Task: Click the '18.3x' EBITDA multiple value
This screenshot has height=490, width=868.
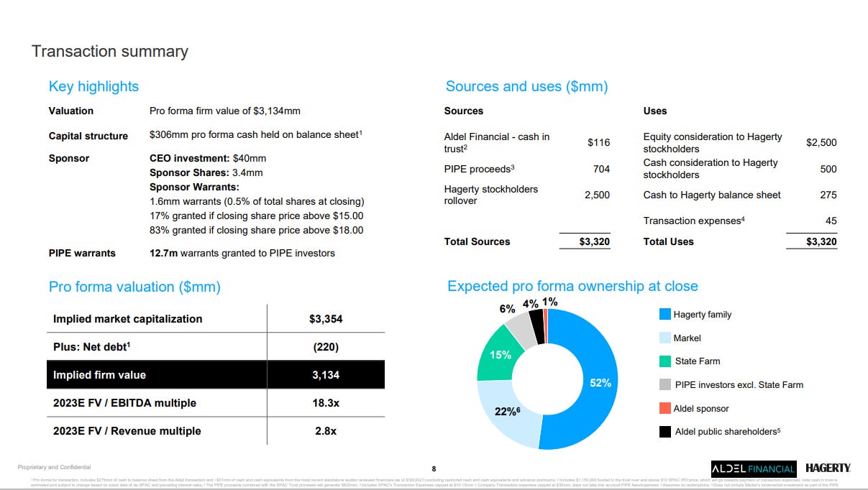Action: click(326, 403)
